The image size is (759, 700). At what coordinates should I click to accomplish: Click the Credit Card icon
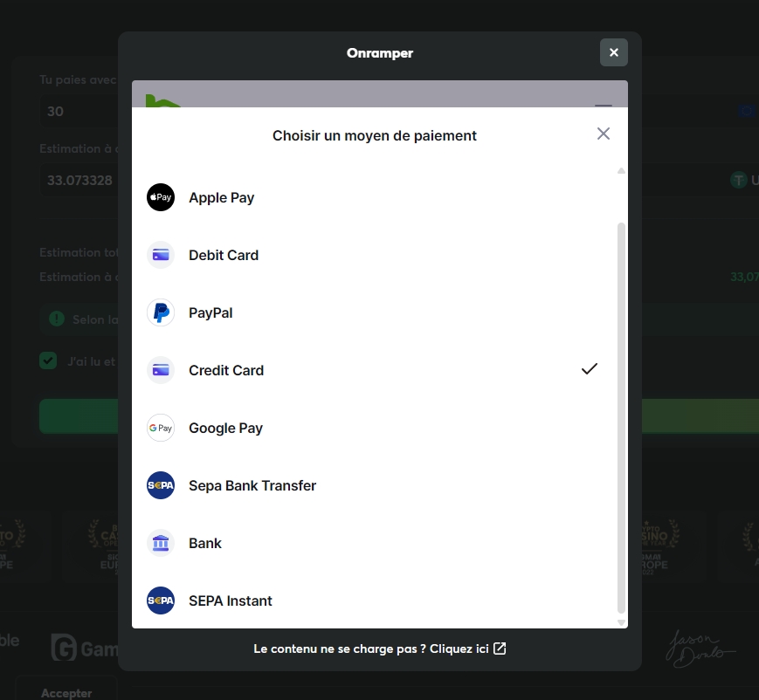[x=161, y=370]
